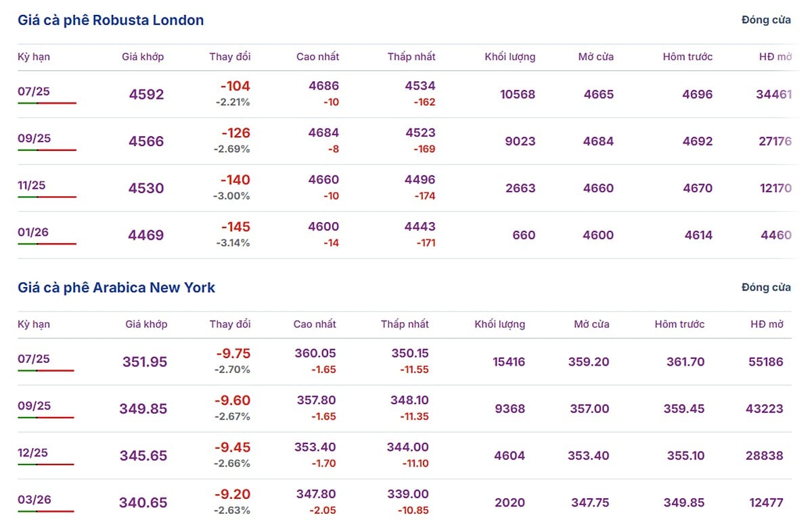Open the 12/25 Arabica contract term
Image resolution: width=812 pixels, height=524 pixels.
(x=32, y=452)
